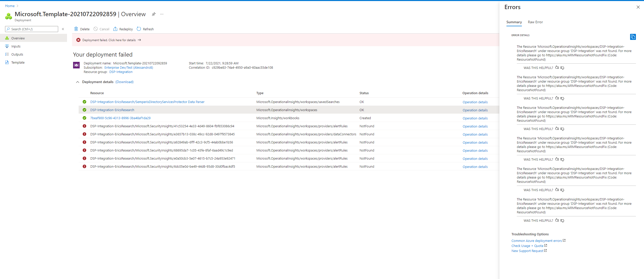This screenshot has width=644, height=279.
Task: Thumbs up the fourth error message
Action: pyautogui.click(x=557, y=159)
